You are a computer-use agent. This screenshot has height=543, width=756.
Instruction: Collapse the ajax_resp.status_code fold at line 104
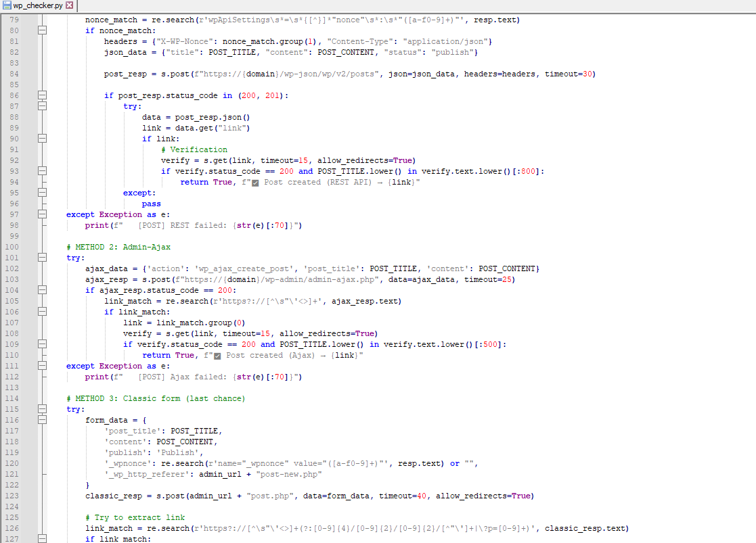[43, 290]
